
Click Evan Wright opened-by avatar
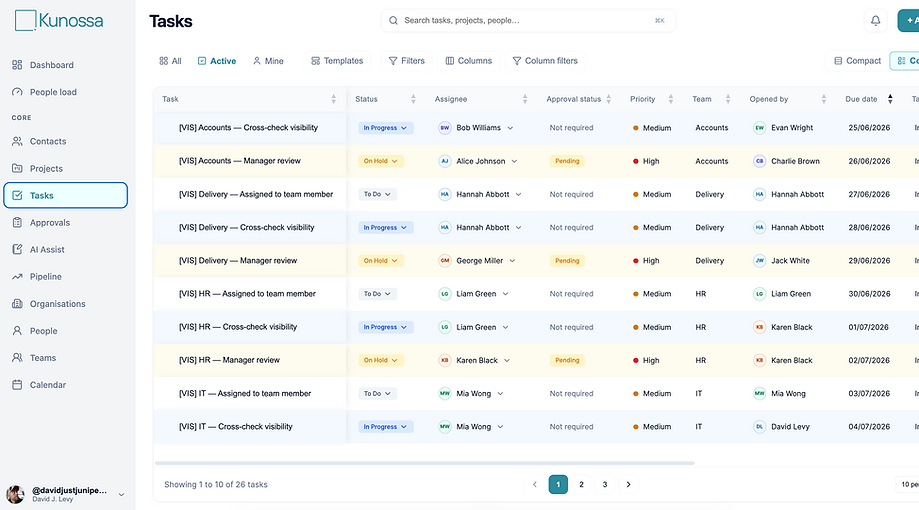point(760,128)
